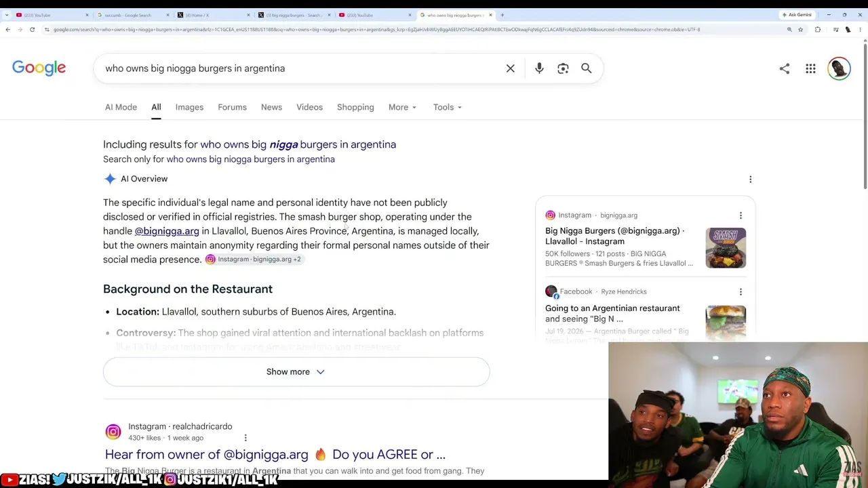
Task: Click the AI Overview label
Action: [144, 179]
